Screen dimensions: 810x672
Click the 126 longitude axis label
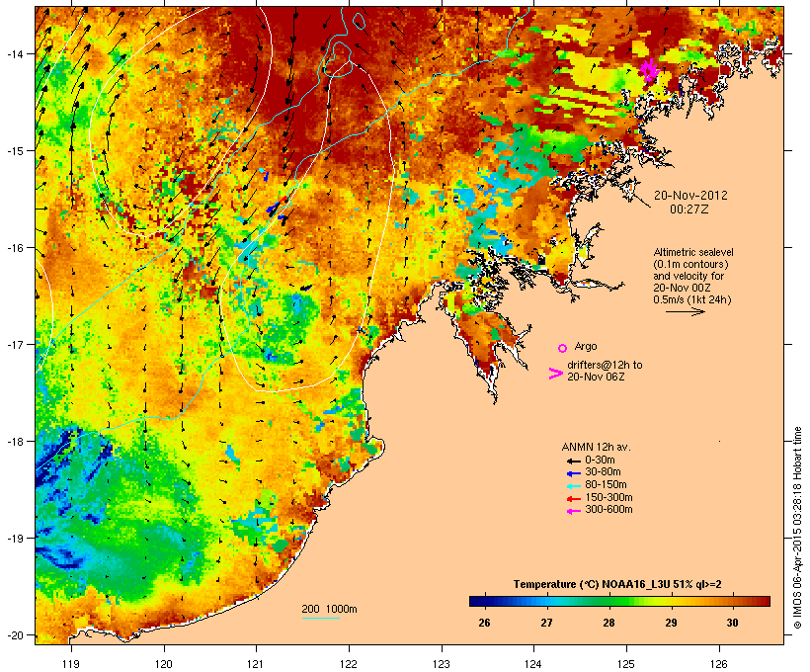pyautogui.click(x=718, y=664)
